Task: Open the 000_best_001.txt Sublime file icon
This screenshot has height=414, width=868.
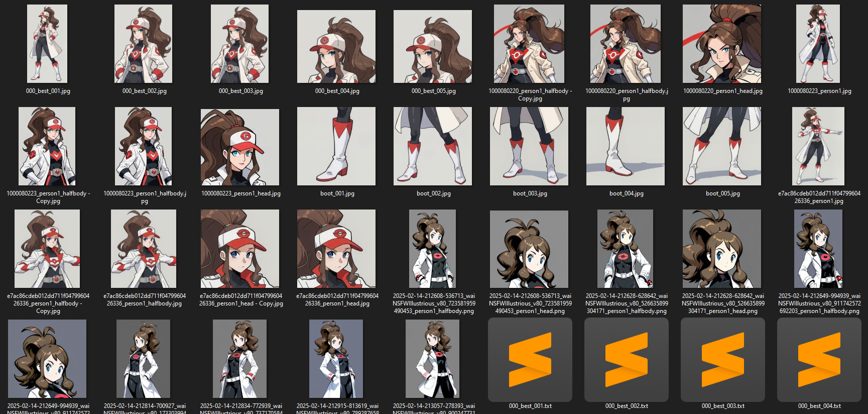Action: (530, 359)
